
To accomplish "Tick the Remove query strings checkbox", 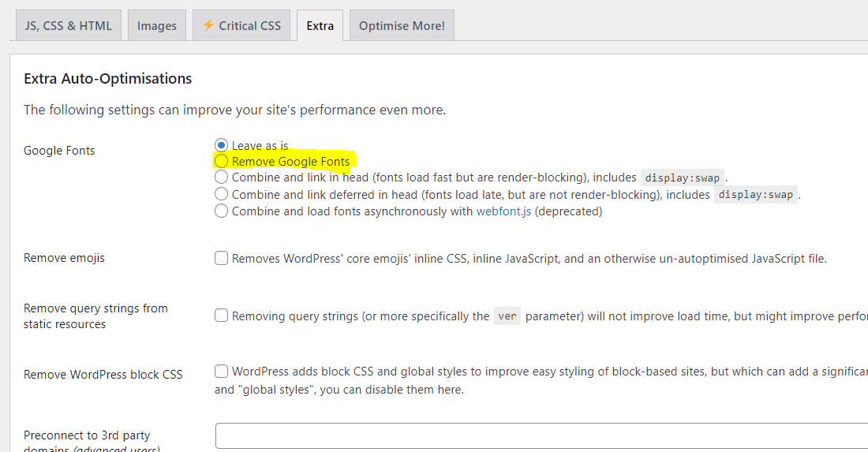I will pos(222,316).
